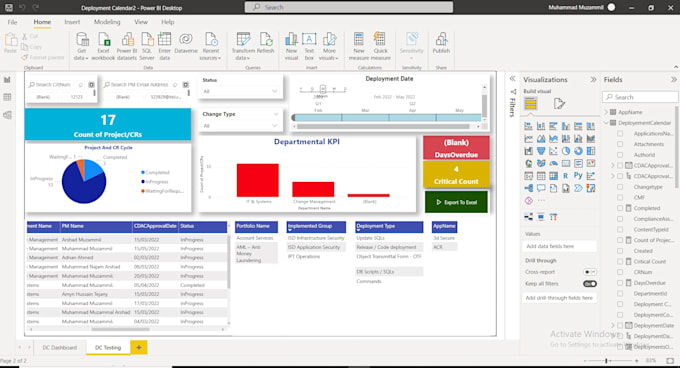The width and height of the screenshot is (680, 368).
Task: Select the Pie chart visual icon
Action: pyautogui.click(x=566, y=151)
